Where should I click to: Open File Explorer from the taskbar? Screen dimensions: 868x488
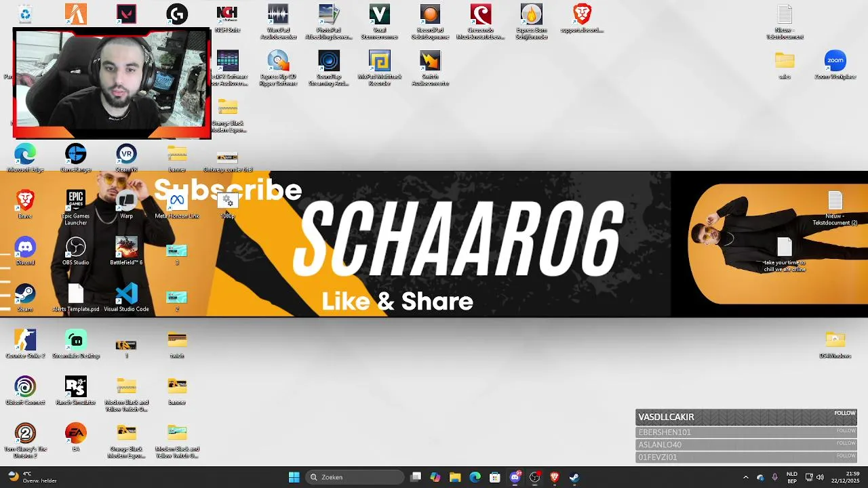pyautogui.click(x=455, y=477)
